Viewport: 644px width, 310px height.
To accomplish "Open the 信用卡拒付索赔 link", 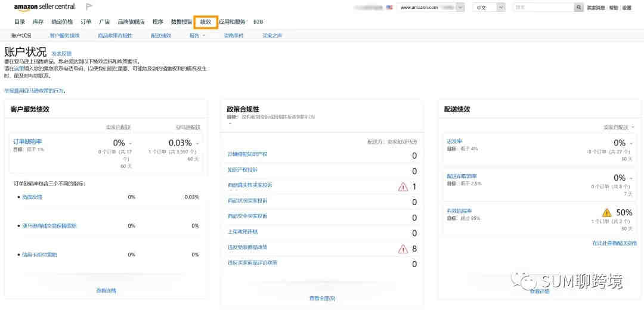I will click(39, 255).
